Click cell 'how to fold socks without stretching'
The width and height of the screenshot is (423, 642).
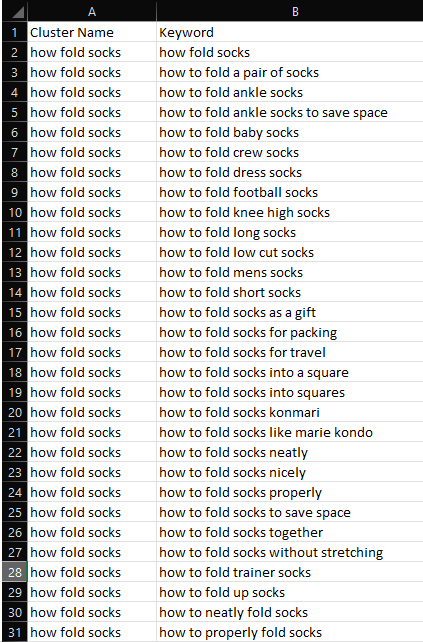290,552
